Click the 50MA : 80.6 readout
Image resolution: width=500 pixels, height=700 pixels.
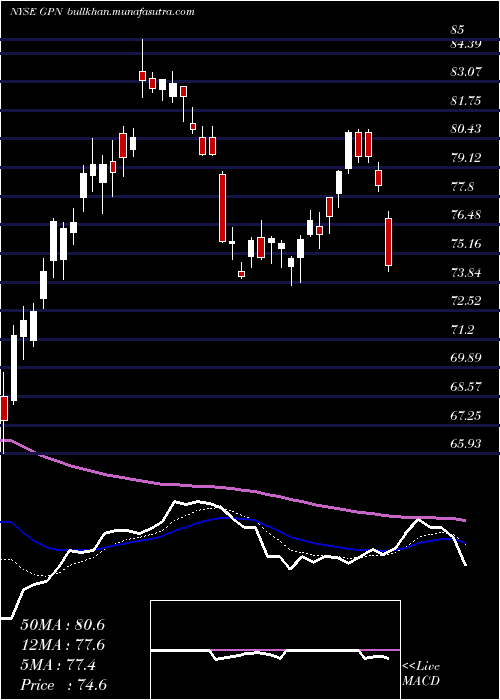(63, 625)
